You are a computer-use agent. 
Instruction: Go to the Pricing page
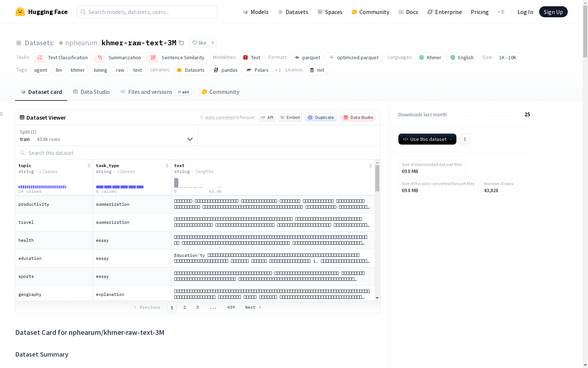[480, 12]
